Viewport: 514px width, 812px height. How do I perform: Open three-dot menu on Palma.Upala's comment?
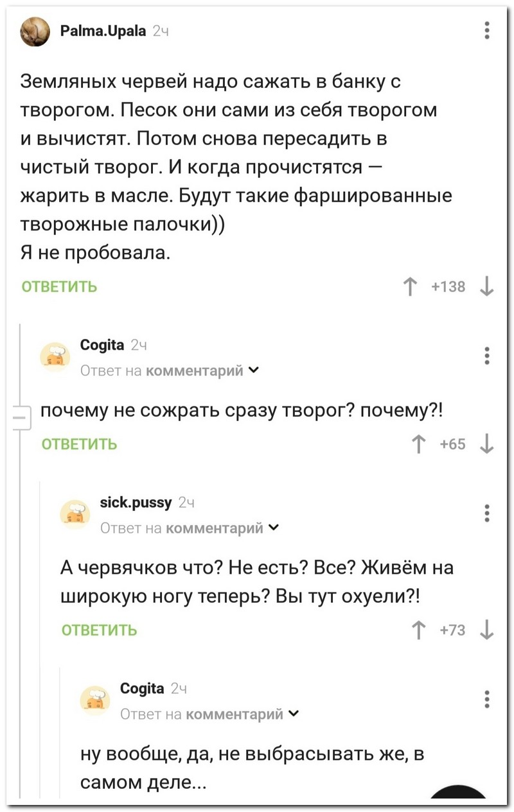point(487,30)
